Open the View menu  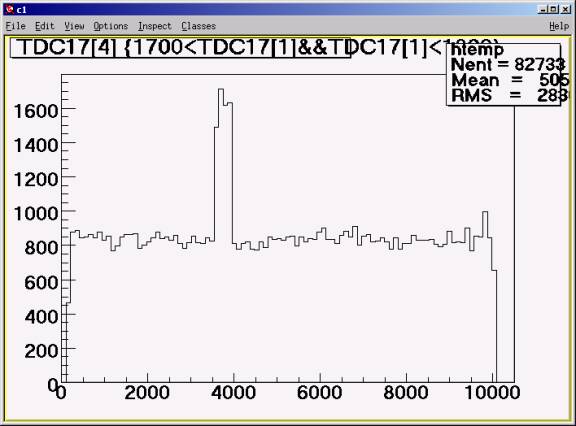74,26
